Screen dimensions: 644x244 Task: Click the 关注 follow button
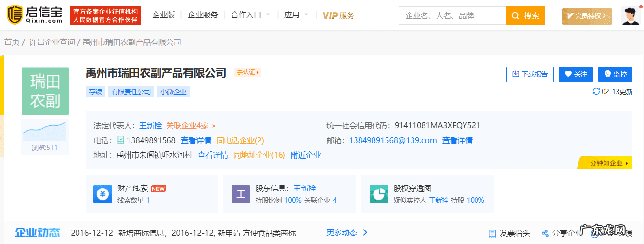point(576,74)
